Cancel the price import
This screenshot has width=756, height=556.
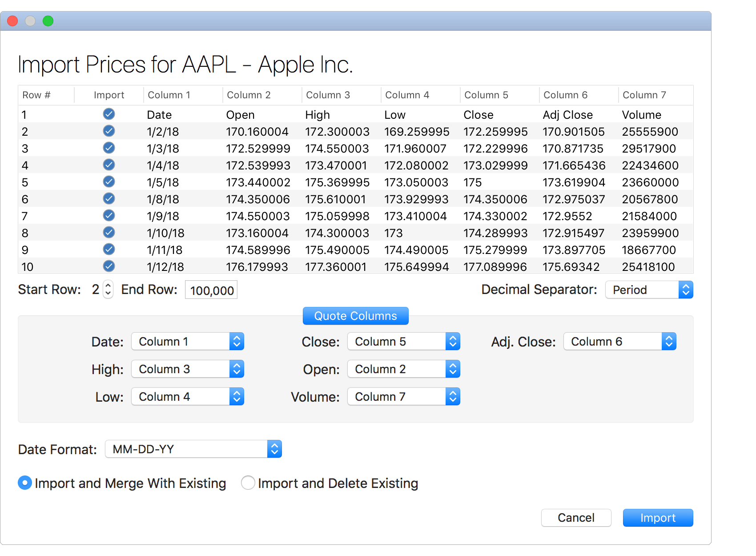[576, 517]
